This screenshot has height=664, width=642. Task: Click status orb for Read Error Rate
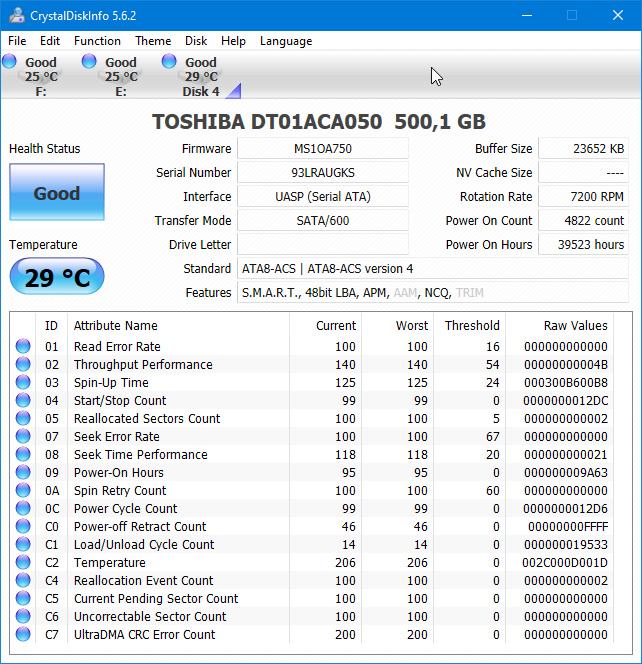tap(23, 347)
